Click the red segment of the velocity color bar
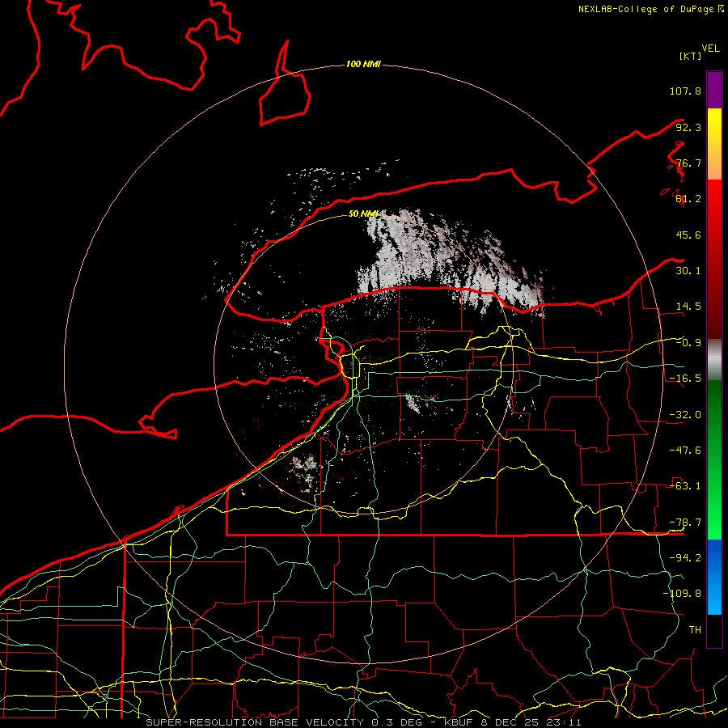 click(x=714, y=259)
